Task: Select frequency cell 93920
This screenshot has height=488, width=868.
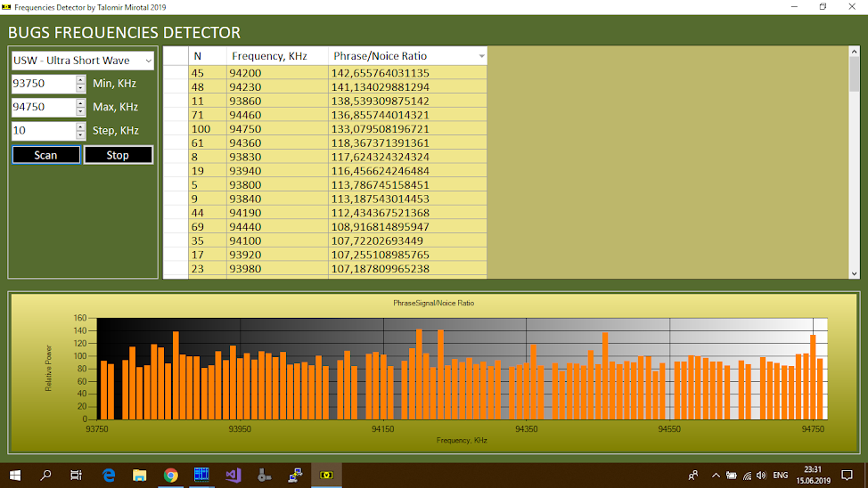Action: (x=277, y=255)
